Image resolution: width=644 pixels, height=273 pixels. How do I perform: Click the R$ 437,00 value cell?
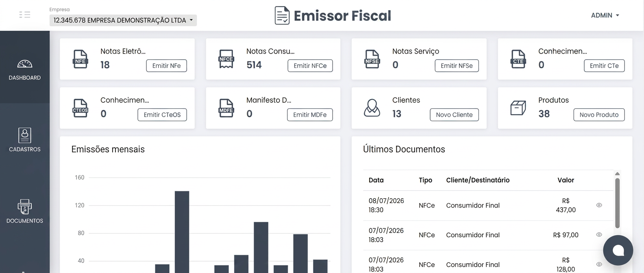click(x=566, y=206)
